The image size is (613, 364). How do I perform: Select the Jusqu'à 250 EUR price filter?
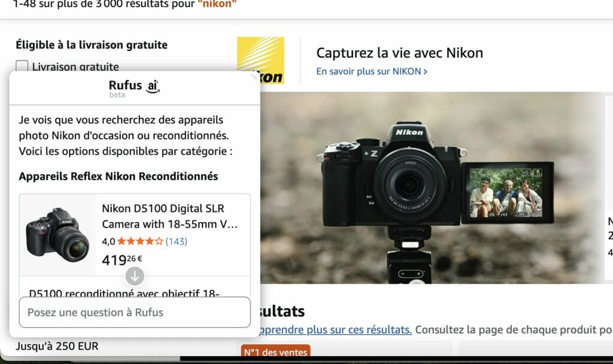(57, 346)
